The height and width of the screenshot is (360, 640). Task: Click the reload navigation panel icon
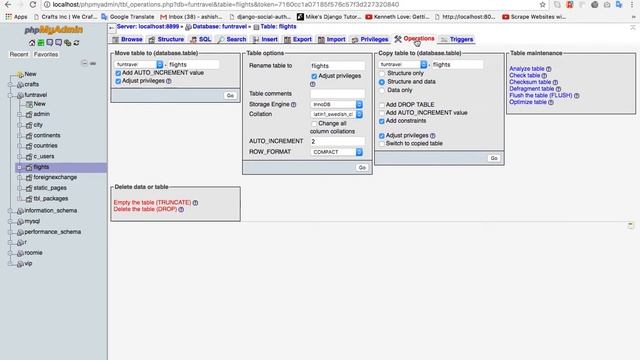[x=76, y=42]
